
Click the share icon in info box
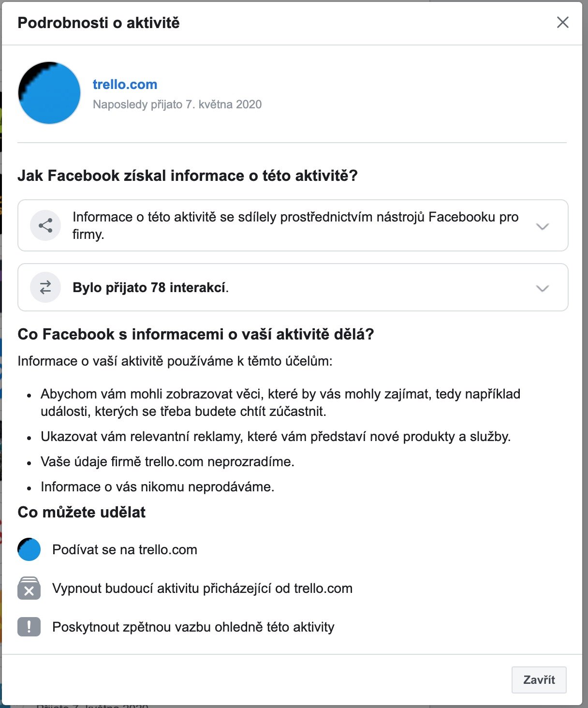pyautogui.click(x=45, y=225)
